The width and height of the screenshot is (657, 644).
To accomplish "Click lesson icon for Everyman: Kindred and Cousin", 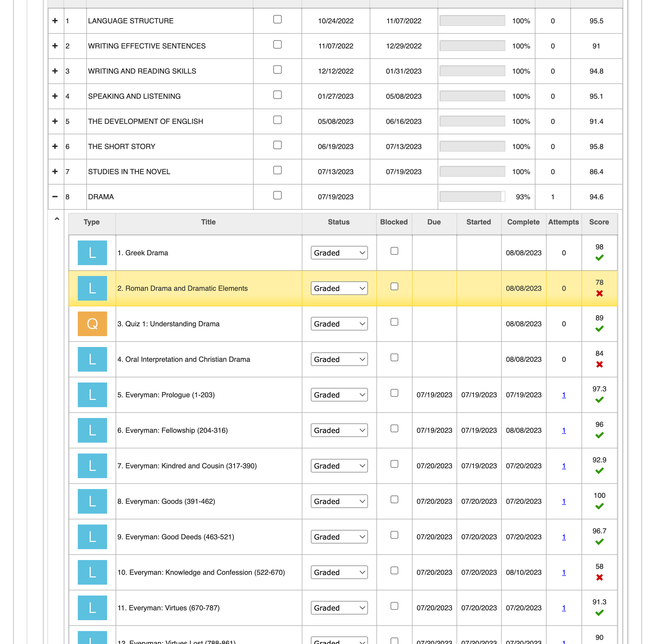I will [x=92, y=466].
